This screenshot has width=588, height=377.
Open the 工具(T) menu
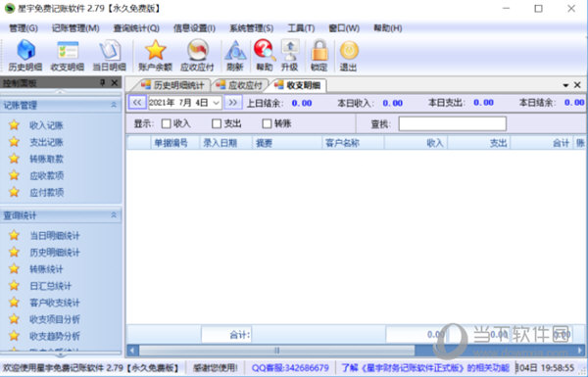[x=301, y=28]
